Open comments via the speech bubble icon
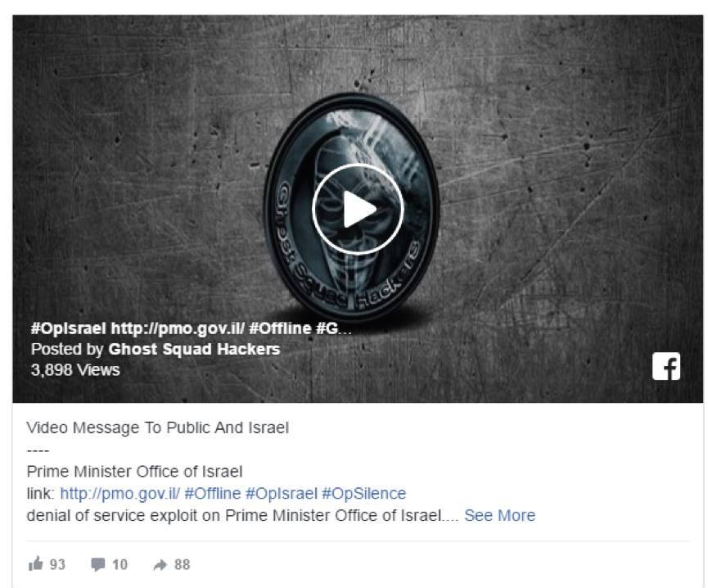This screenshot has height=588, width=708. 97,564
